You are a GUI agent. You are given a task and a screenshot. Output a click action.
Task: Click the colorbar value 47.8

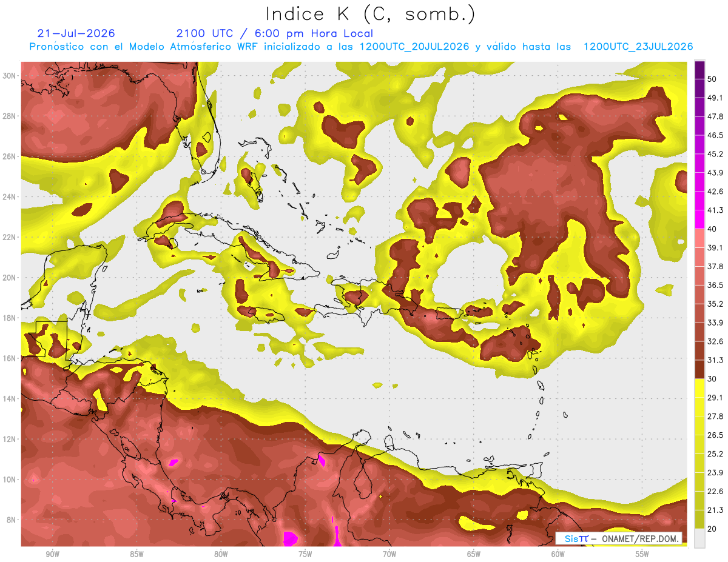point(715,116)
